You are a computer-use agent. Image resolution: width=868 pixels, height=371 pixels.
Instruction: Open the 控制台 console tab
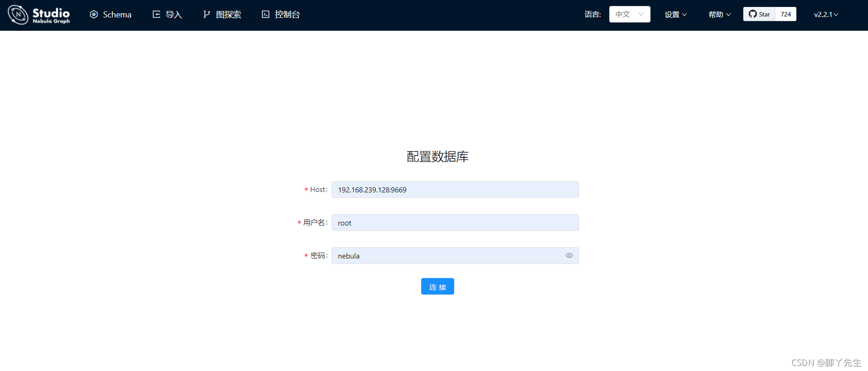[x=281, y=15]
